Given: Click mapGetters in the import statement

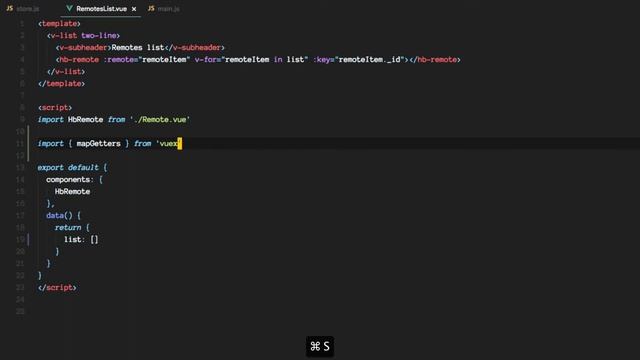Looking at the screenshot, I should click(x=98, y=144).
